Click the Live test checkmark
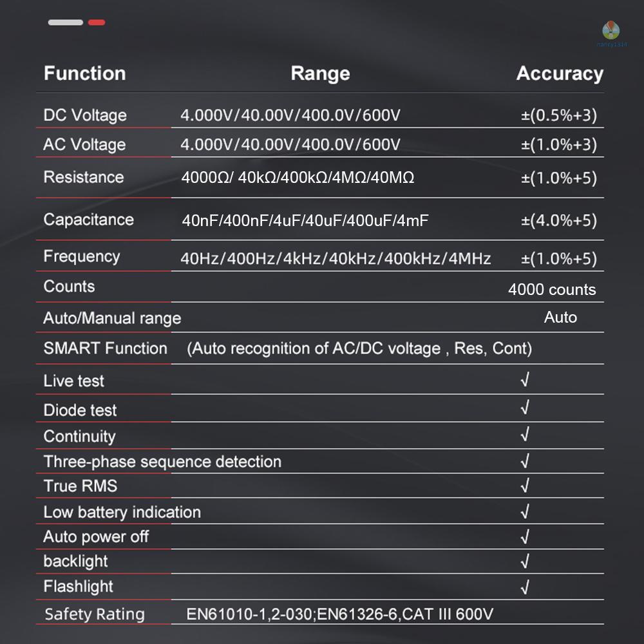This screenshot has width=644, height=644. [525, 381]
